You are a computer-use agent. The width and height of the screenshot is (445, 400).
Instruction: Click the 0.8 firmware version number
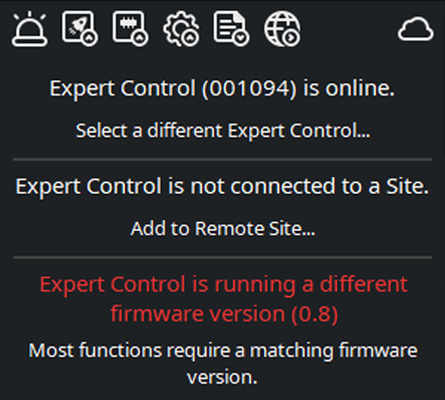[314, 314]
